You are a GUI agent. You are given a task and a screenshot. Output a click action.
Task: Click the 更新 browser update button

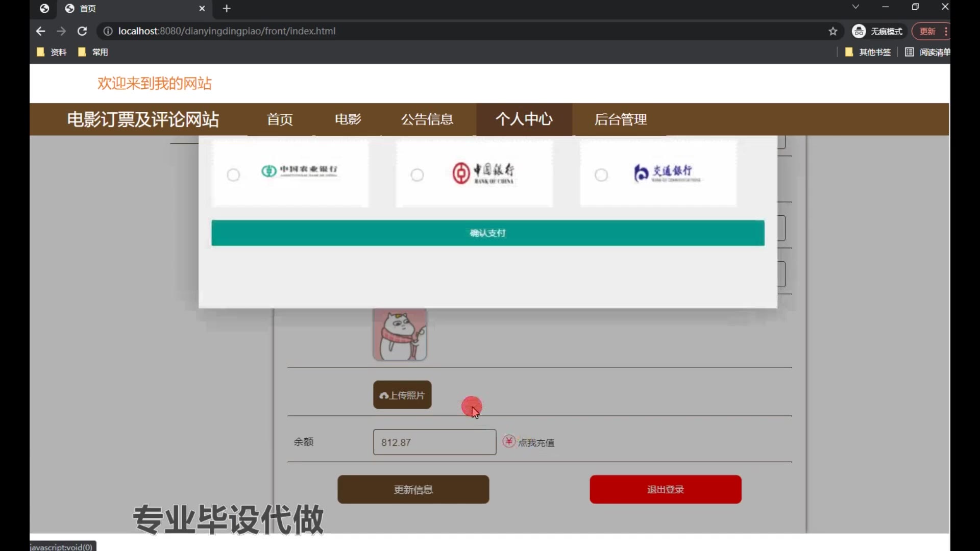tap(927, 31)
